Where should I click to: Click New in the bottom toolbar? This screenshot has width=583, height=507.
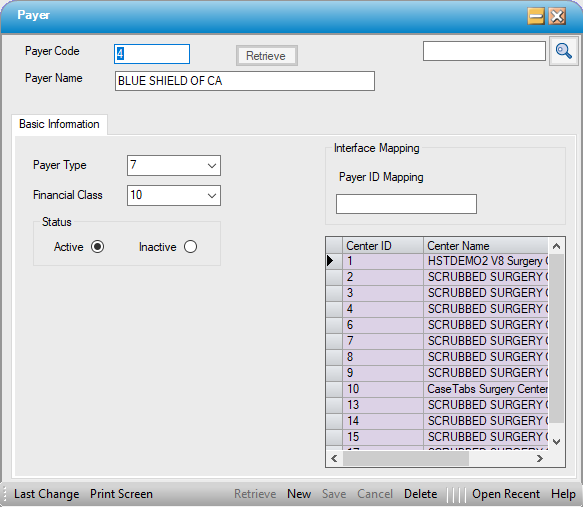pyautogui.click(x=299, y=494)
